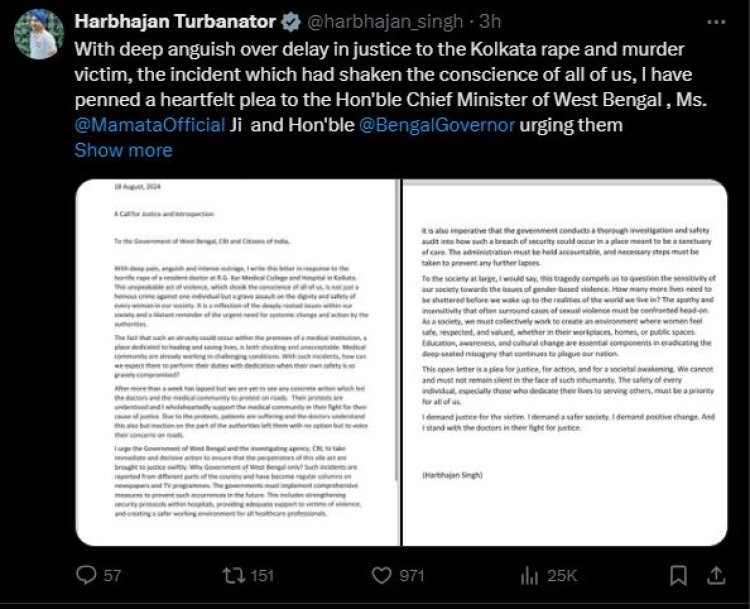Open Harbhajan's profile picture avatar

(39, 34)
